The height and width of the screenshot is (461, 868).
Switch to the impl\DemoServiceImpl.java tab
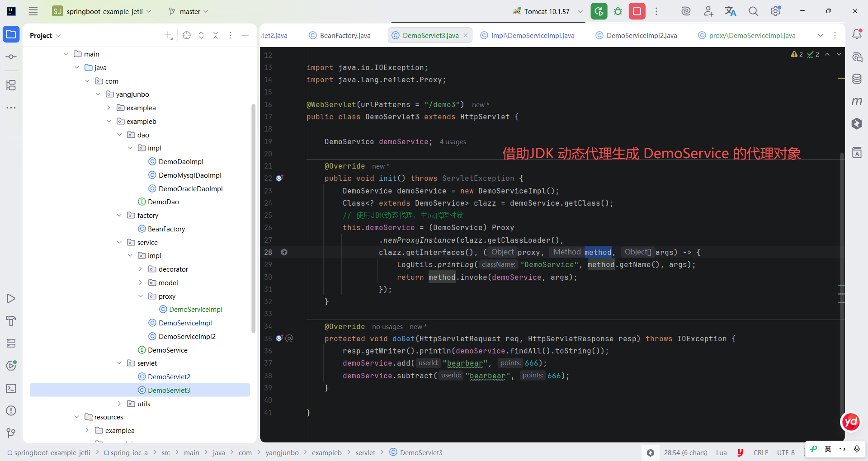tap(527, 35)
